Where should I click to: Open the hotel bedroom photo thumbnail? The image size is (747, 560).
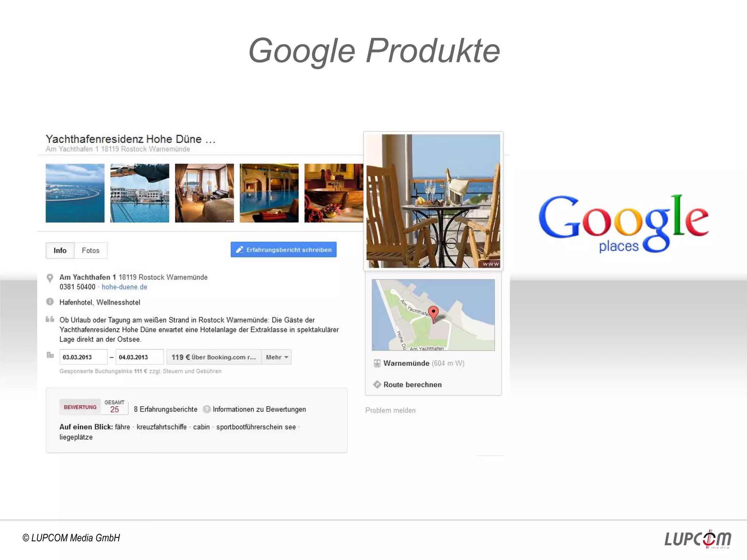point(204,193)
